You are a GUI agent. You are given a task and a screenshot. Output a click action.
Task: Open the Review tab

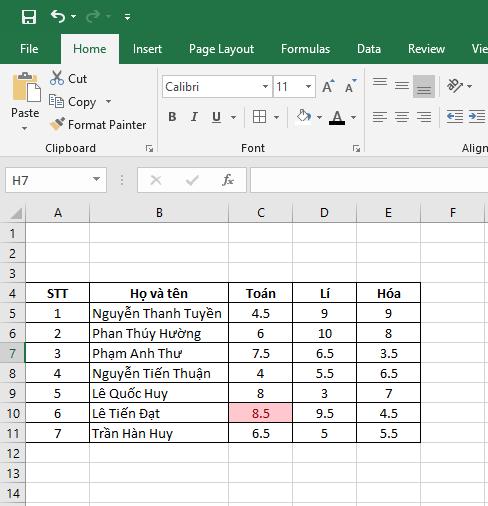(426, 49)
